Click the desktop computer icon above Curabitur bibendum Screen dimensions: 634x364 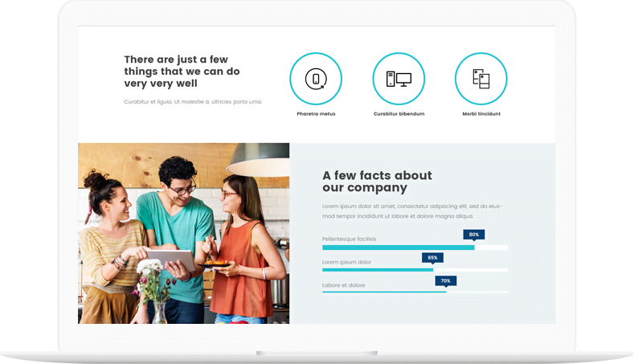(399, 79)
